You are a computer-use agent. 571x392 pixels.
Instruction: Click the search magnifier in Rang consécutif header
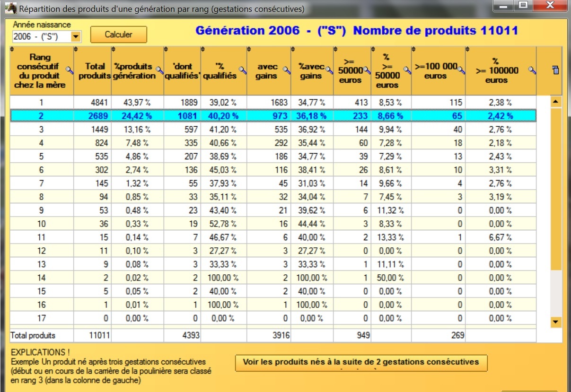coord(70,70)
